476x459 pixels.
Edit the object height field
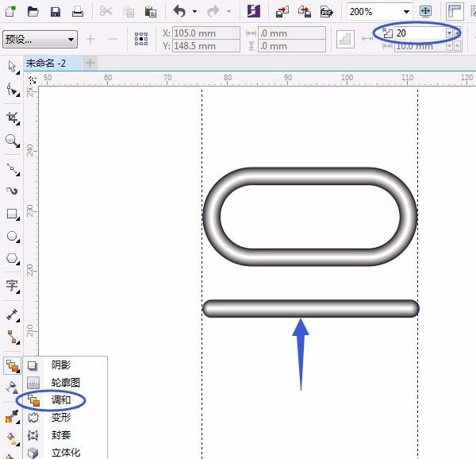pos(292,46)
